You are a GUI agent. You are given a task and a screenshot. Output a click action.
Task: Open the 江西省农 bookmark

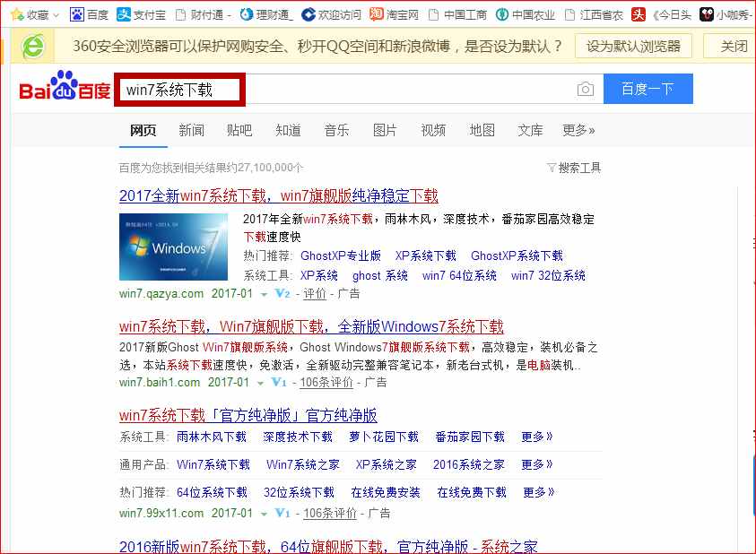pos(594,15)
